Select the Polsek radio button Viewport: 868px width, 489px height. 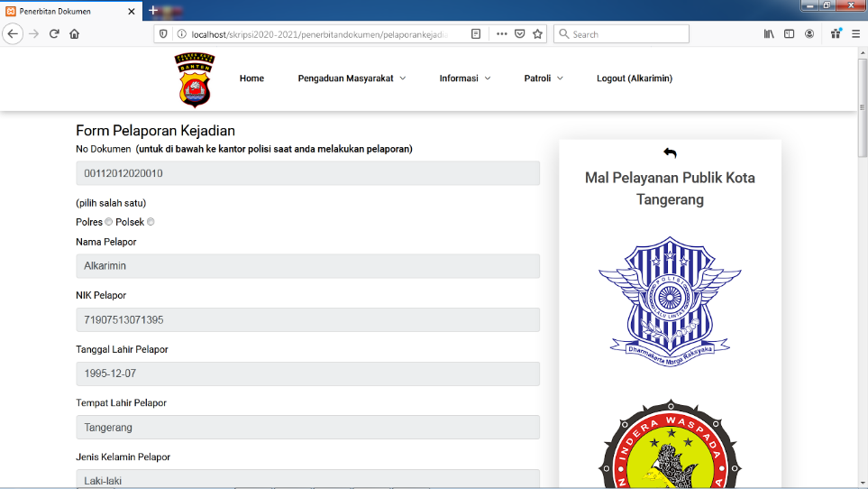click(x=151, y=222)
